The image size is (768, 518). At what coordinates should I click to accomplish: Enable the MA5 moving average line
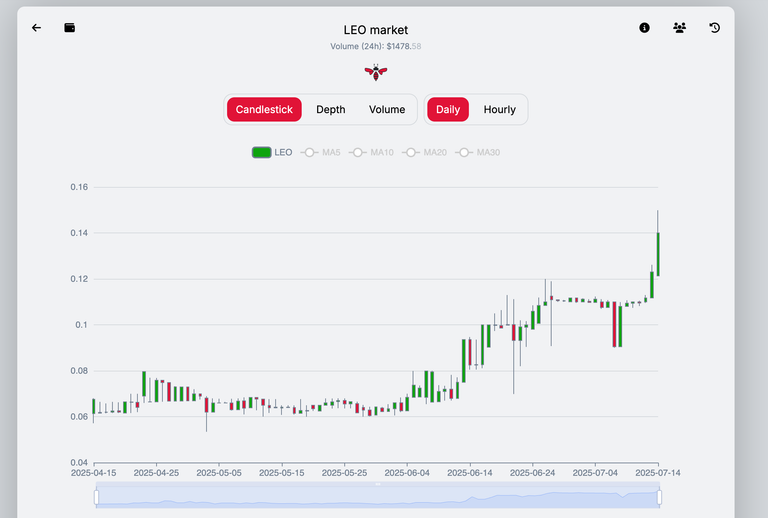coord(320,152)
